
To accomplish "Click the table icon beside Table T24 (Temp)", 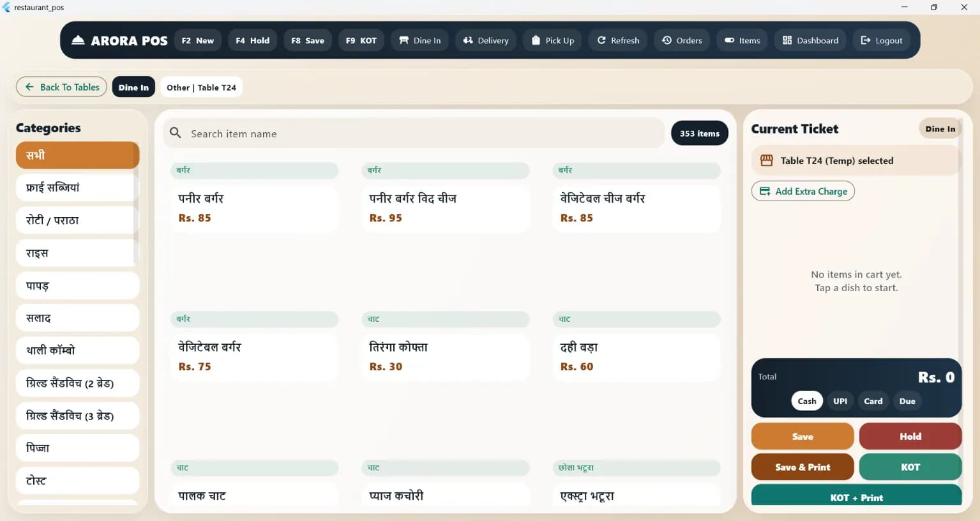I will pyautogui.click(x=767, y=161).
